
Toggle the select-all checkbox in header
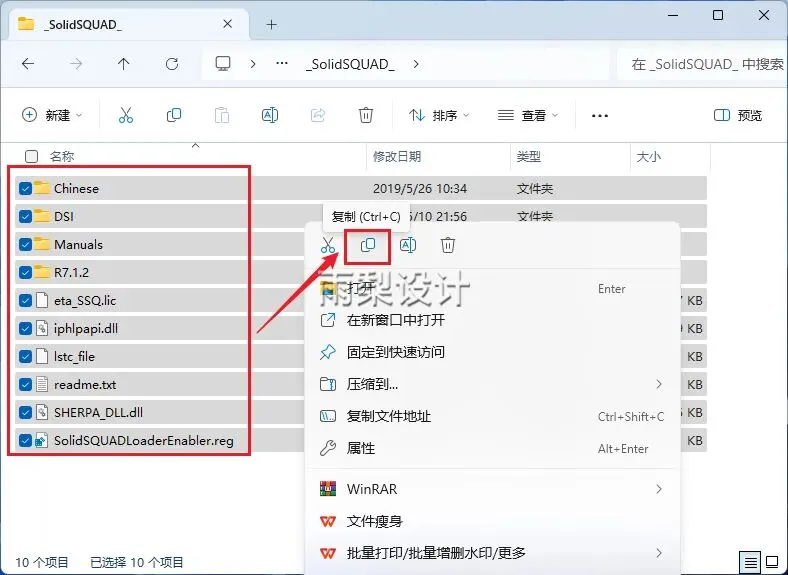[31, 156]
